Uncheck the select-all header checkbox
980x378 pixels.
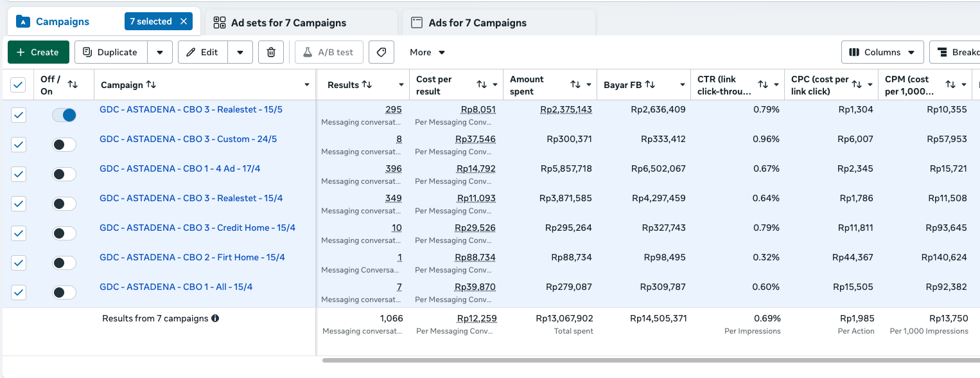click(19, 85)
